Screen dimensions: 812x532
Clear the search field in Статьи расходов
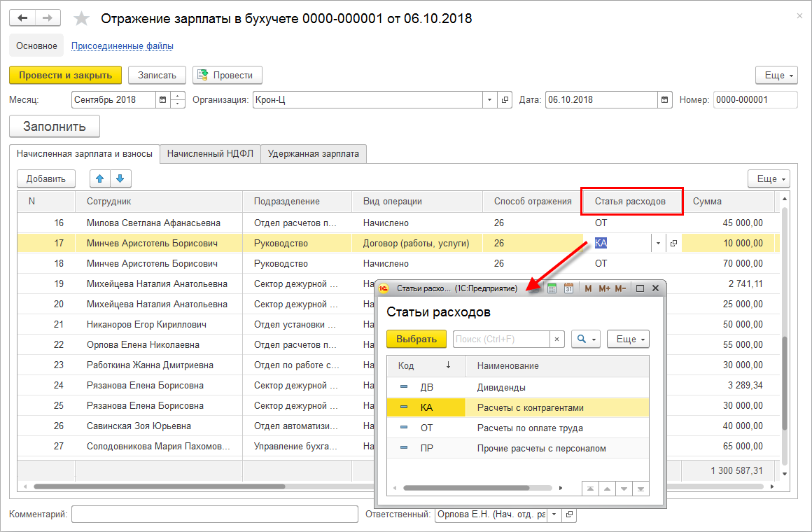(x=556, y=339)
